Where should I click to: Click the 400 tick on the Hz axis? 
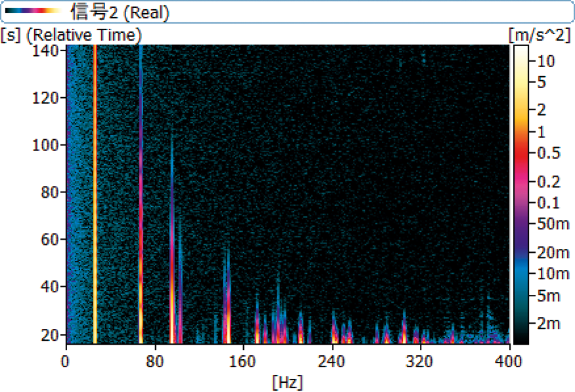[x=508, y=360]
